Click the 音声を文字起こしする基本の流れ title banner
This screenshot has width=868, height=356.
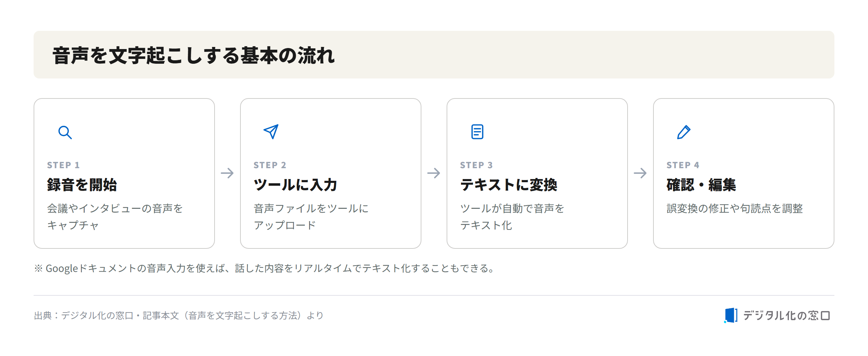coord(434,55)
